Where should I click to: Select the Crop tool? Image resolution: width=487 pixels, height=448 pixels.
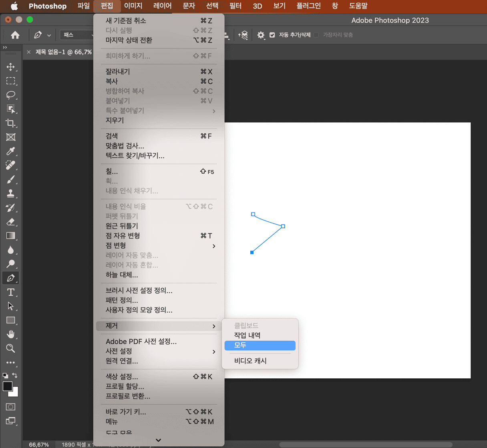pos(11,123)
